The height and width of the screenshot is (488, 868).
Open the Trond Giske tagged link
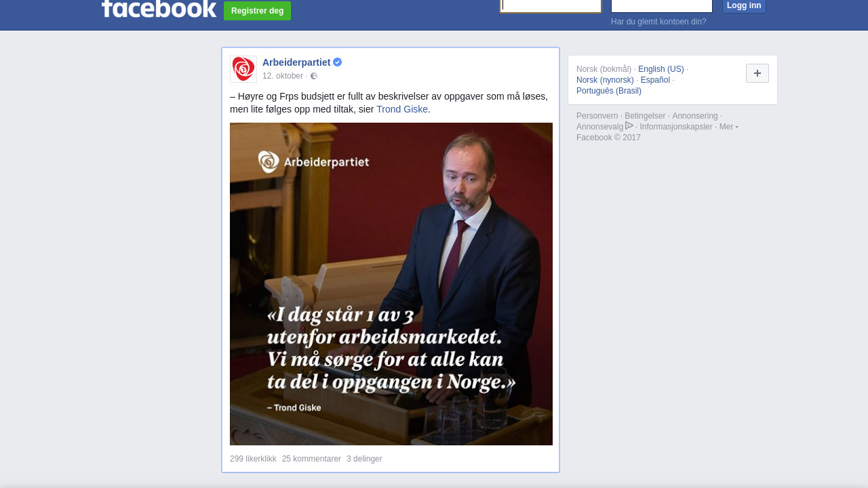tap(402, 109)
